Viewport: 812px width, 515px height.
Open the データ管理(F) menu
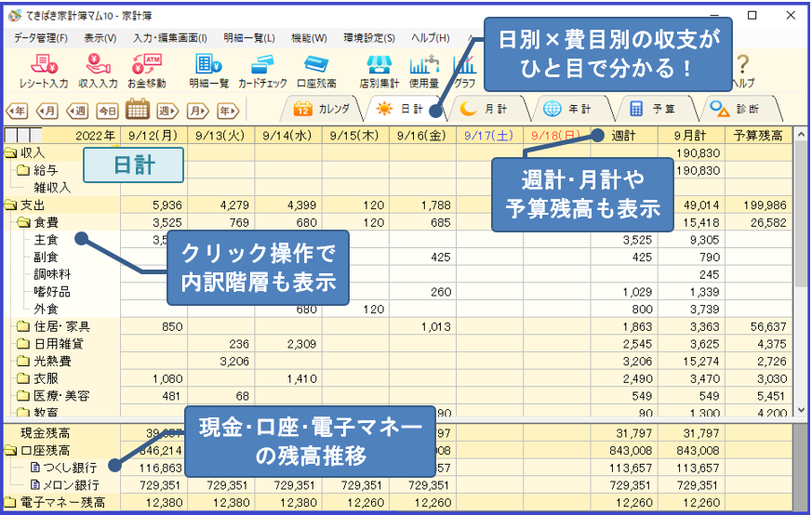[x=40, y=38]
